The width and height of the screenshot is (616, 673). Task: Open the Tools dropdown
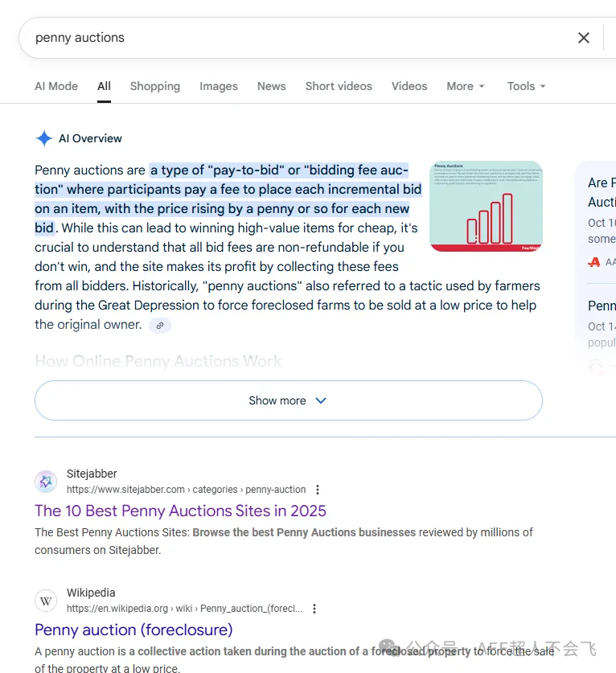(526, 86)
